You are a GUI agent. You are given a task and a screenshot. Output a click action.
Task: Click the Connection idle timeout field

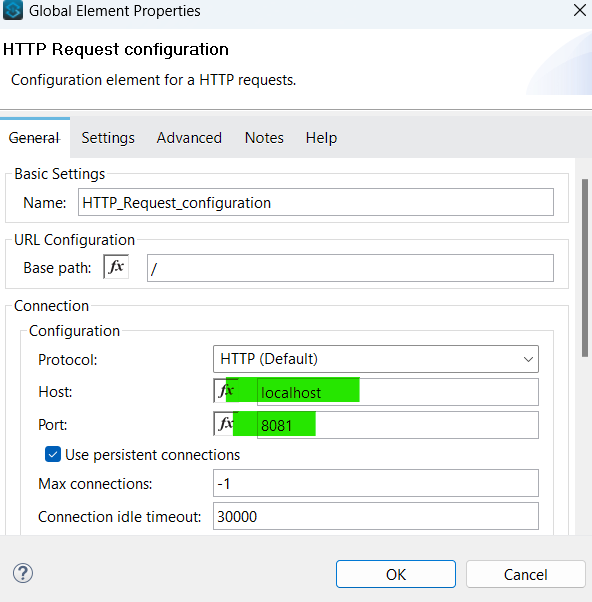click(376, 516)
